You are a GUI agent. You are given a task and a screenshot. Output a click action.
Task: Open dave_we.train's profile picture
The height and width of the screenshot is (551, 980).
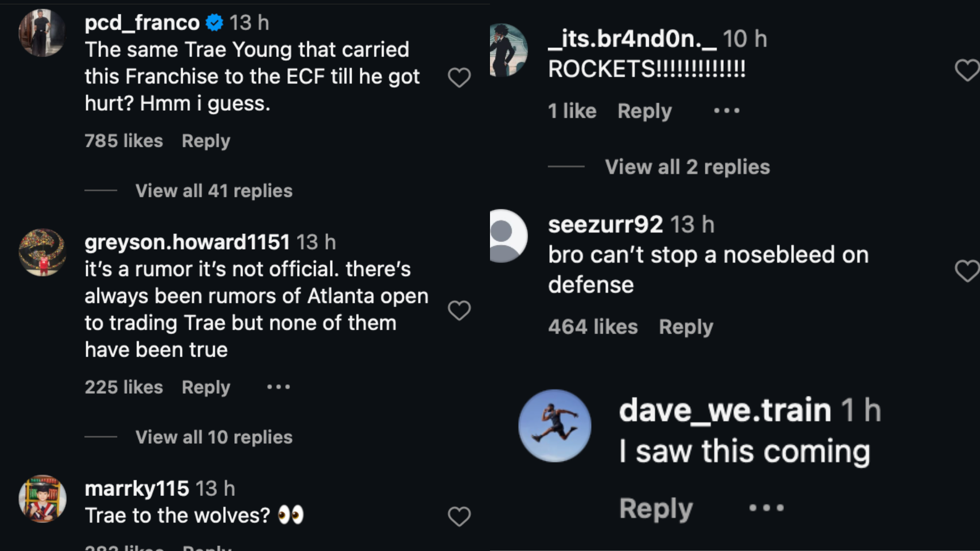point(555,426)
